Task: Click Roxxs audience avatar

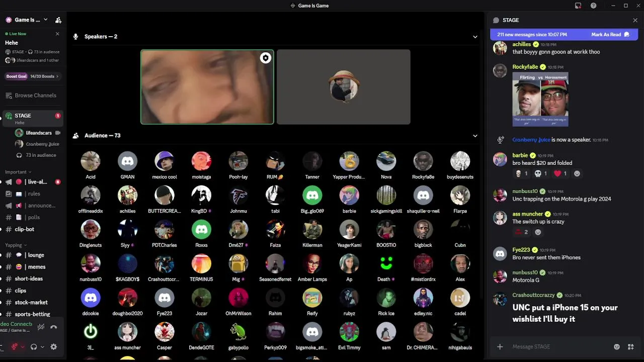Action: (201, 230)
